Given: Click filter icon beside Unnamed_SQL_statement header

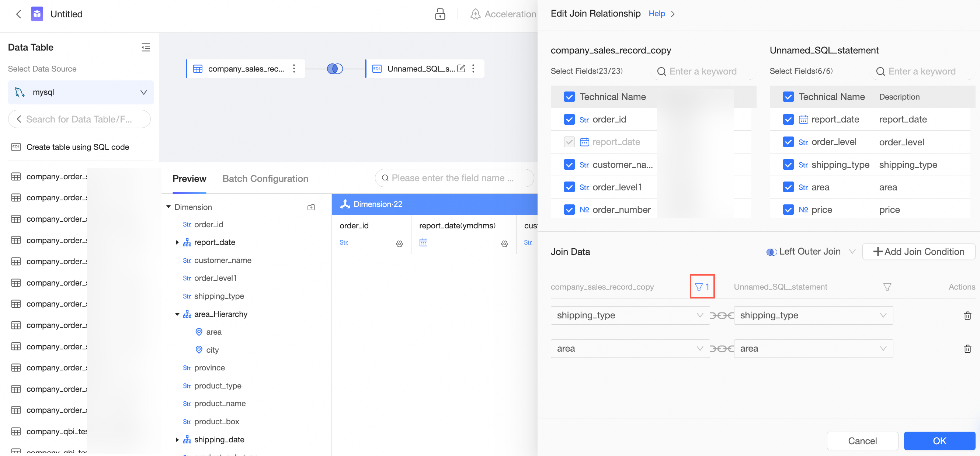Looking at the screenshot, I should click(x=887, y=287).
